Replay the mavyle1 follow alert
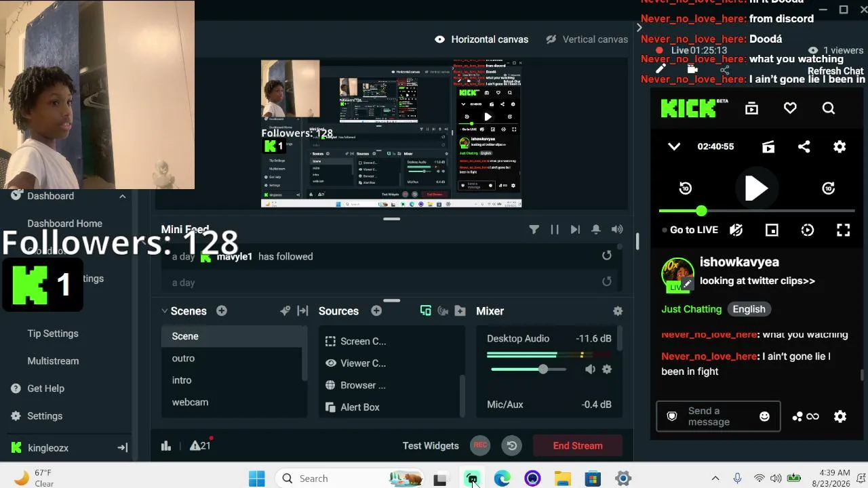Viewport: 868px width, 488px height. [x=606, y=256]
